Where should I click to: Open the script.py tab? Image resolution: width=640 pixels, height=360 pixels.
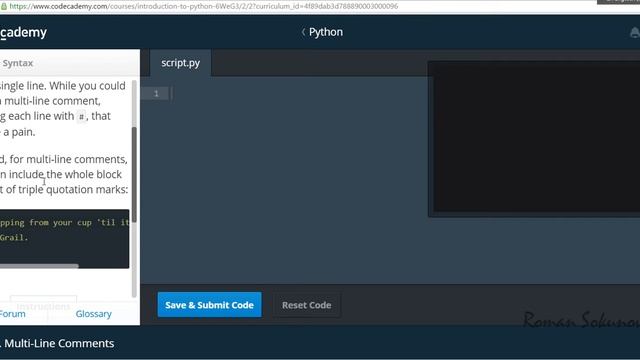(180, 63)
